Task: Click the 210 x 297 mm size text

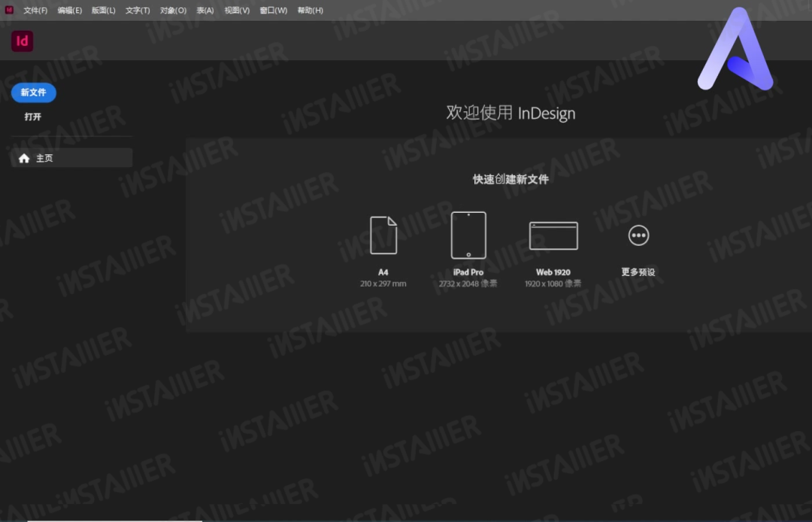Action: [x=383, y=284]
